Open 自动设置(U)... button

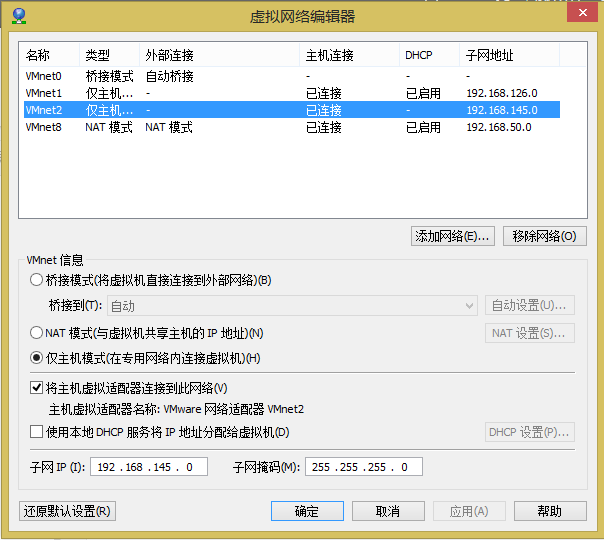click(x=530, y=305)
